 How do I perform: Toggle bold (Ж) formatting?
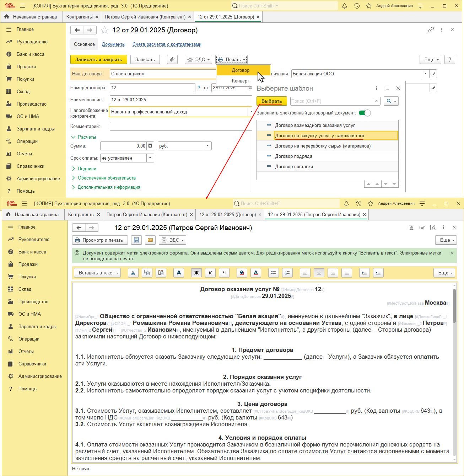click(x=196, y=273)
